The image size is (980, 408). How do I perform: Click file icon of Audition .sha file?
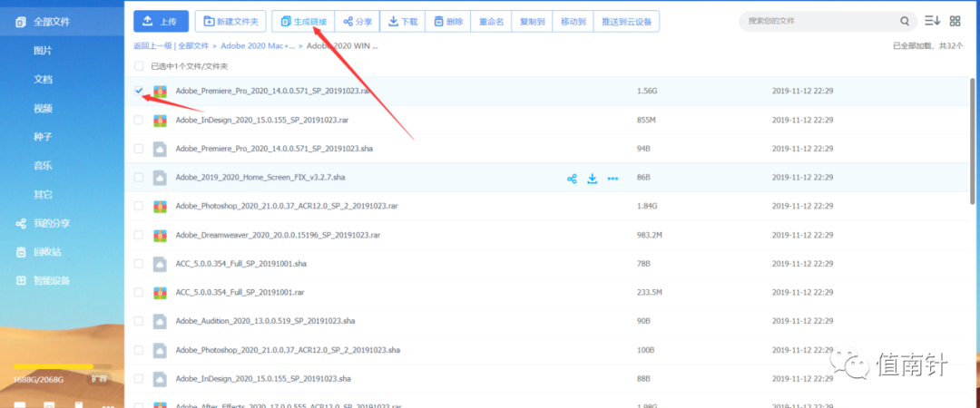pyautogui.click(x=160, y=321)
